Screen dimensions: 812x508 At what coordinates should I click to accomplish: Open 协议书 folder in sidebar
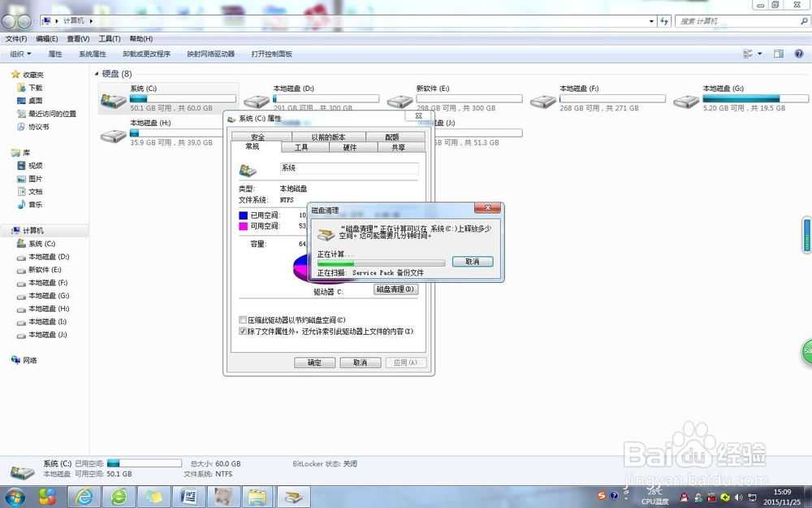click(33, 127)
